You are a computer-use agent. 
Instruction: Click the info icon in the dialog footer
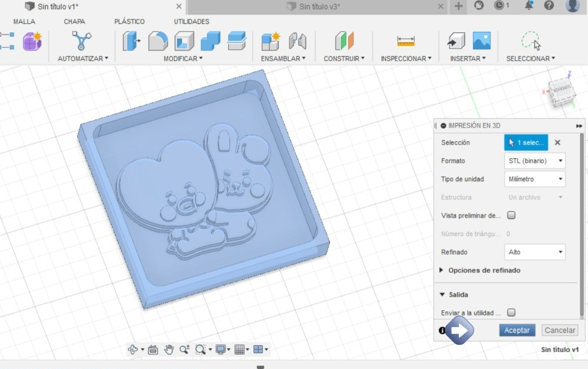coord(442,331)
